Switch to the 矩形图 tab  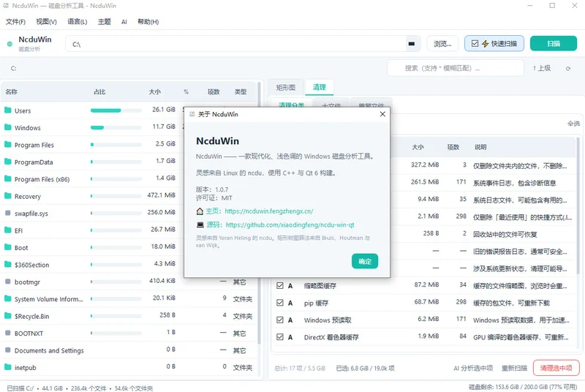coord(286,87)
